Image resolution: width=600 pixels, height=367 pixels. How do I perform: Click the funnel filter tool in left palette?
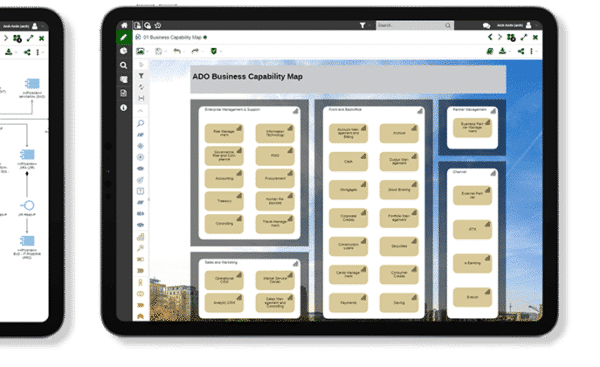[141, 76]
